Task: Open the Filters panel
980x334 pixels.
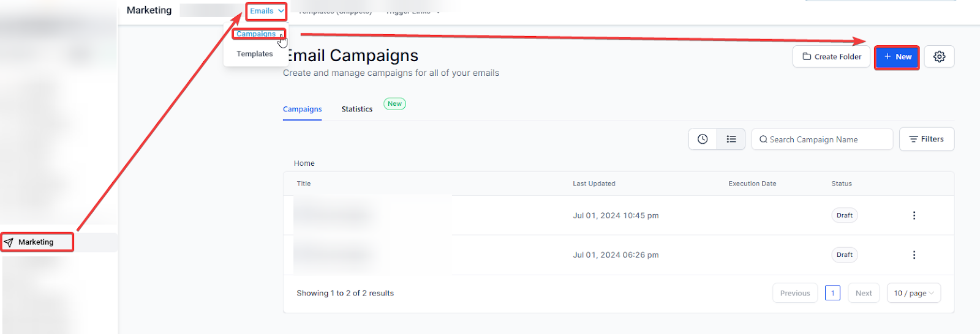Action: [x=926, y=139]
